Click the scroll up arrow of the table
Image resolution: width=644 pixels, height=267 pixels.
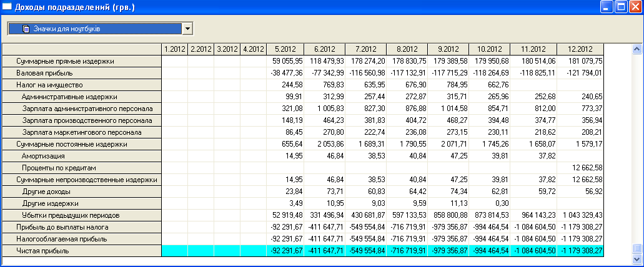[637, 49]
